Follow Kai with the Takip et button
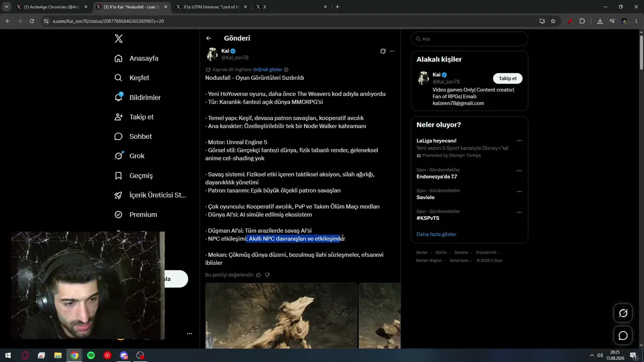This screenshot has height=362, width=644. tap(508, 78)
